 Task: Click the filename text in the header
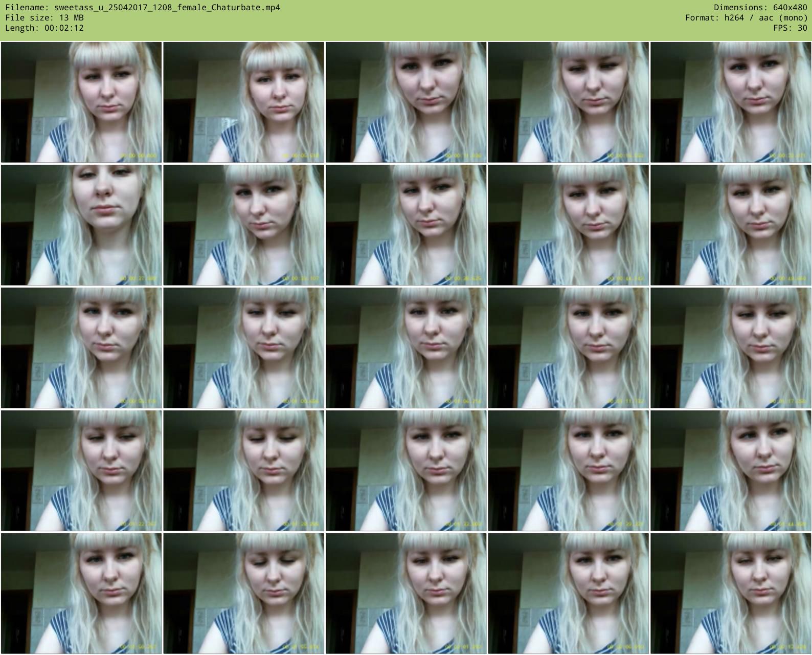pos(143,8)
